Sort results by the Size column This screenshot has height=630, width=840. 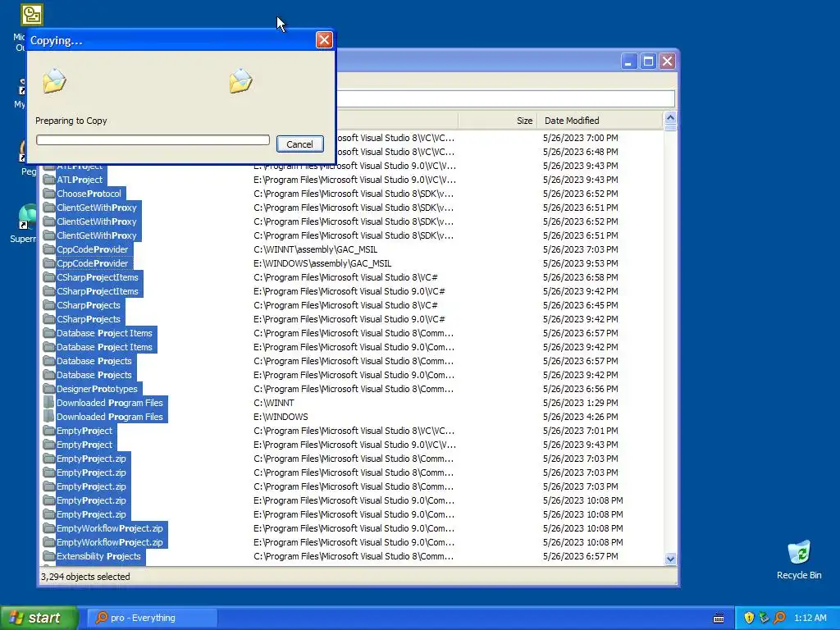tap(497, 121)
